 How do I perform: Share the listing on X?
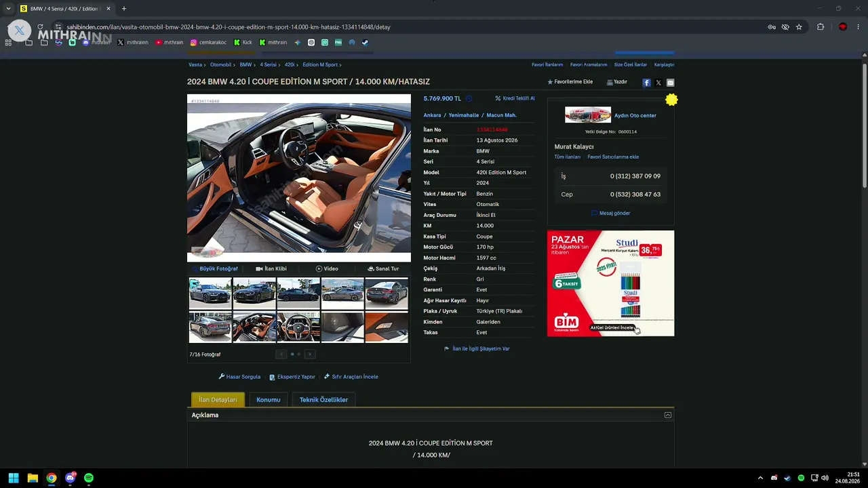658,83
